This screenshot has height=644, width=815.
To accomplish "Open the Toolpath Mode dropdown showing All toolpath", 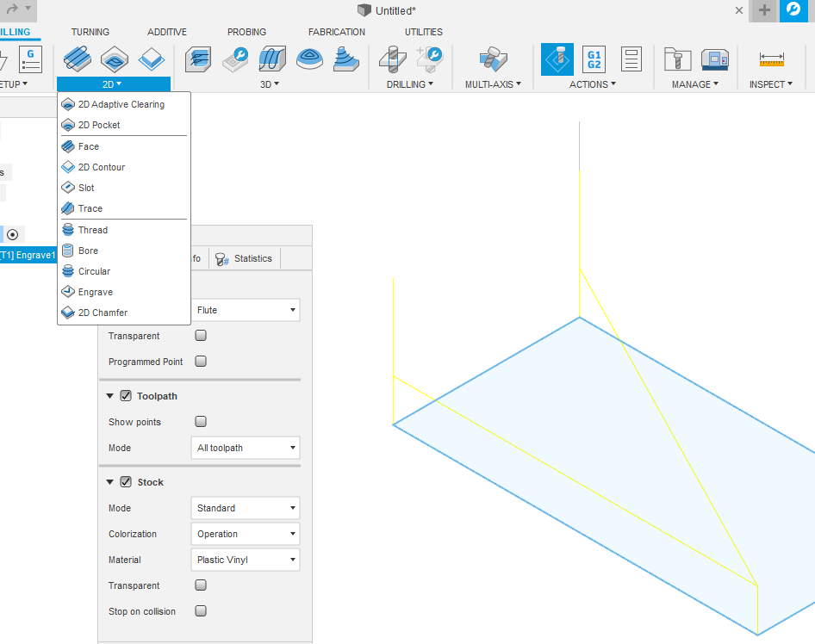I will click(245, 448).
